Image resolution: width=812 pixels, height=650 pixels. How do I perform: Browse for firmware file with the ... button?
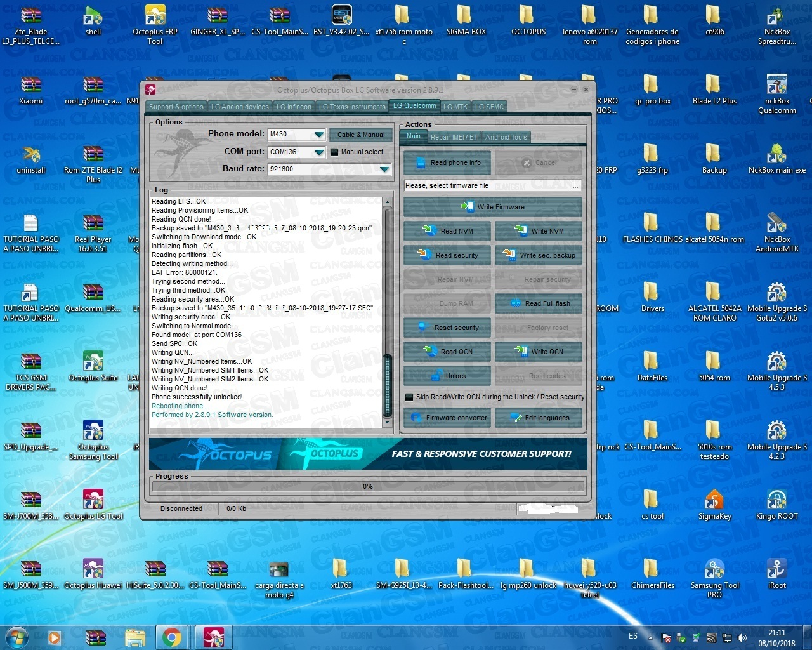coord(575,185)
